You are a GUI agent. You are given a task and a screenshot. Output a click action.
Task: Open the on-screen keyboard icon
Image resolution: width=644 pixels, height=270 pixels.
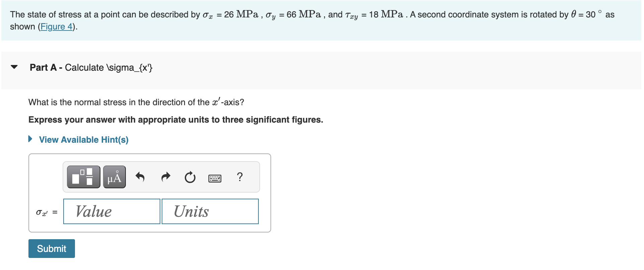point(215,178)
